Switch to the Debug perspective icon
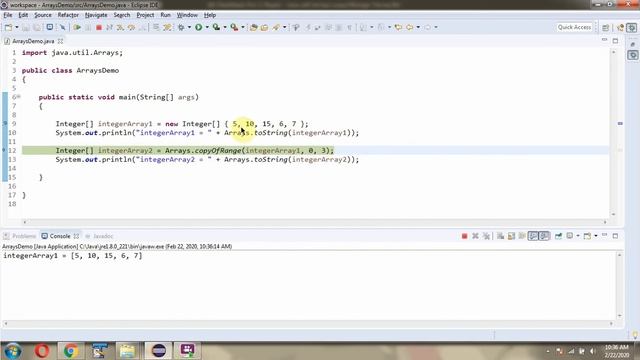This screenshot has width=640, height=360. [x=632, y=27]
